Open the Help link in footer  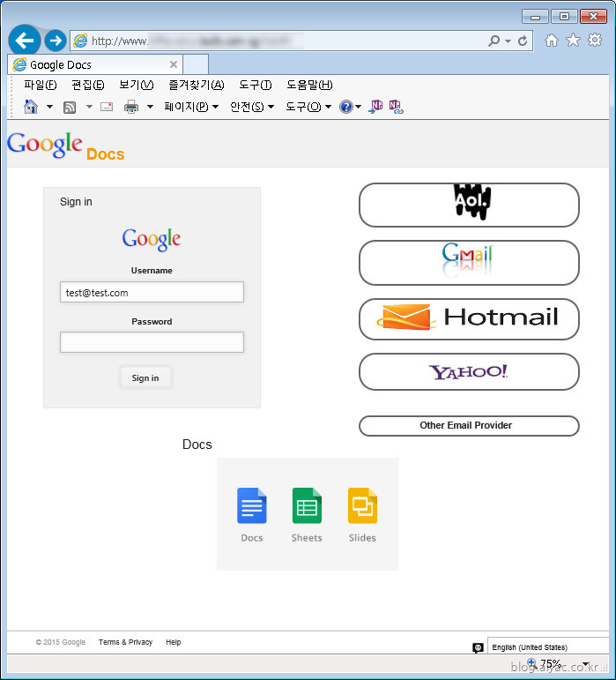[x=174, y=642]
